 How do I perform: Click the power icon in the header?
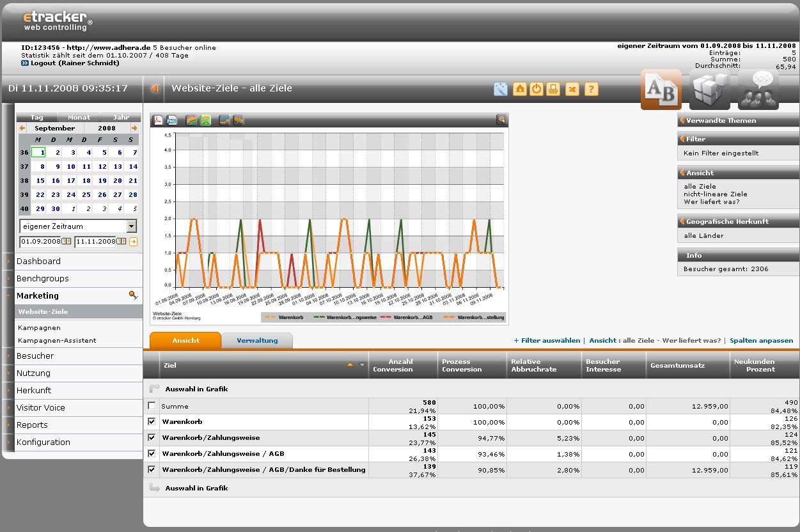536,89
